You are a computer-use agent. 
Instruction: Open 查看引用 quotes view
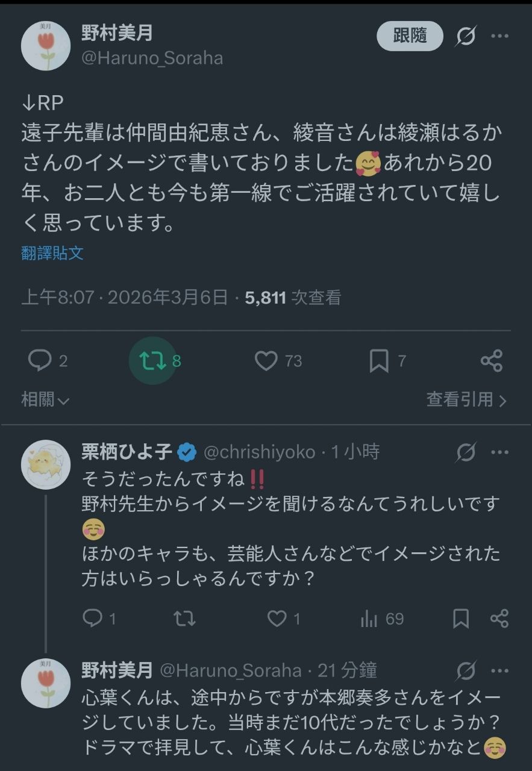[x=466, y=399]
